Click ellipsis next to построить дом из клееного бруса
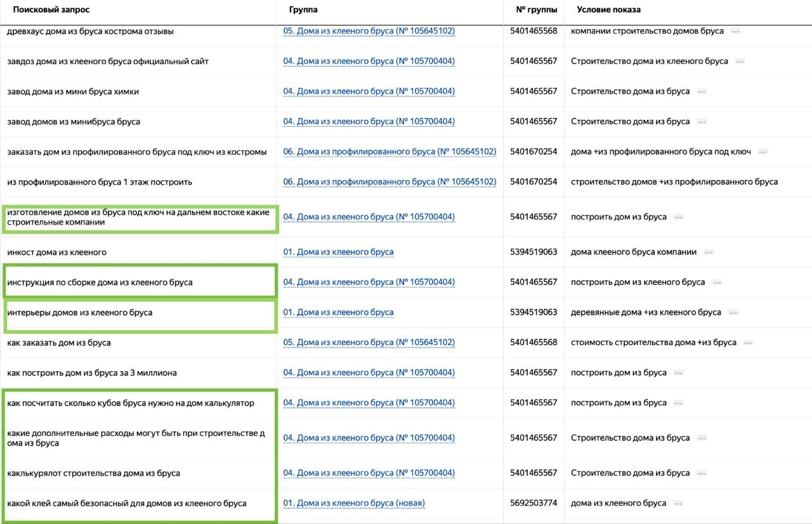 pyautogui.click(x=717, y=282)
